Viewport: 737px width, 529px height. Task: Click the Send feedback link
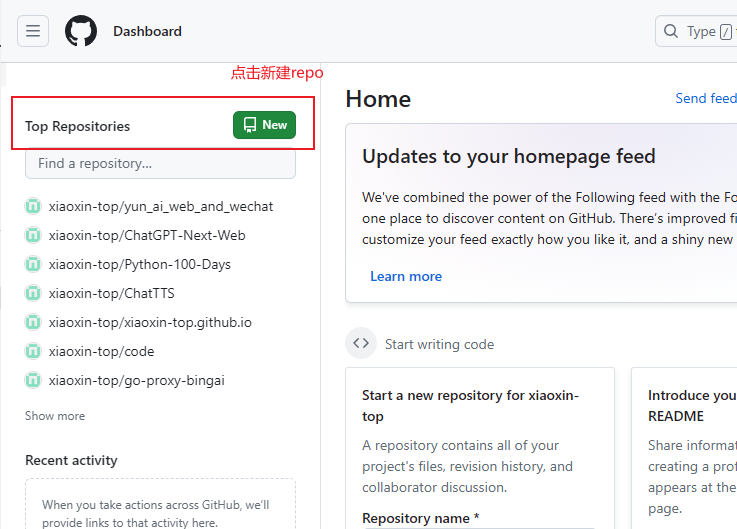[x=706, y=98]
